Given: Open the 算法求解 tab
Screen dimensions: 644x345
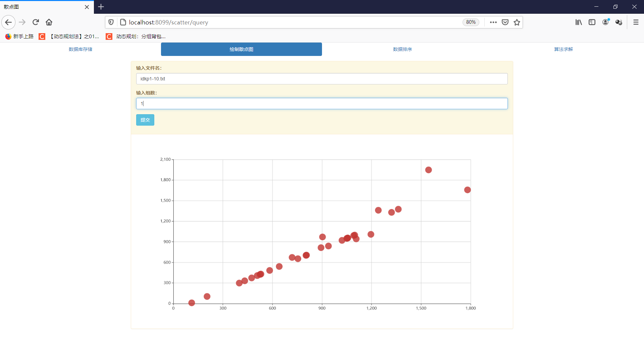Looking at the screenshot, I should pos(563,49).
